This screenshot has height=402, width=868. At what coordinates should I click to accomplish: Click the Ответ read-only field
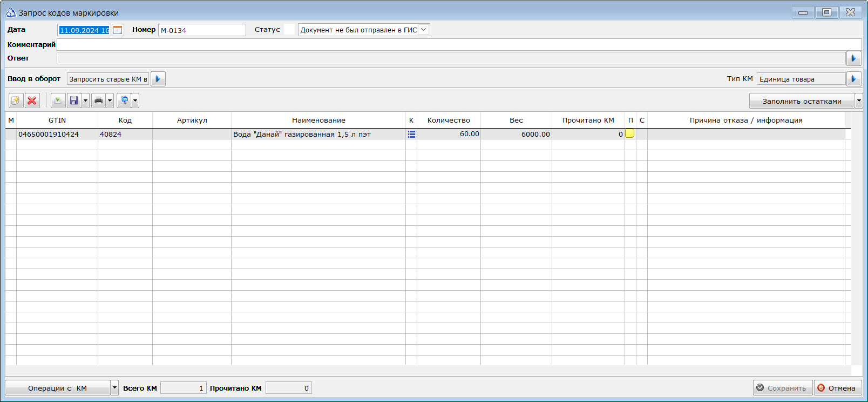coord(451,58)
